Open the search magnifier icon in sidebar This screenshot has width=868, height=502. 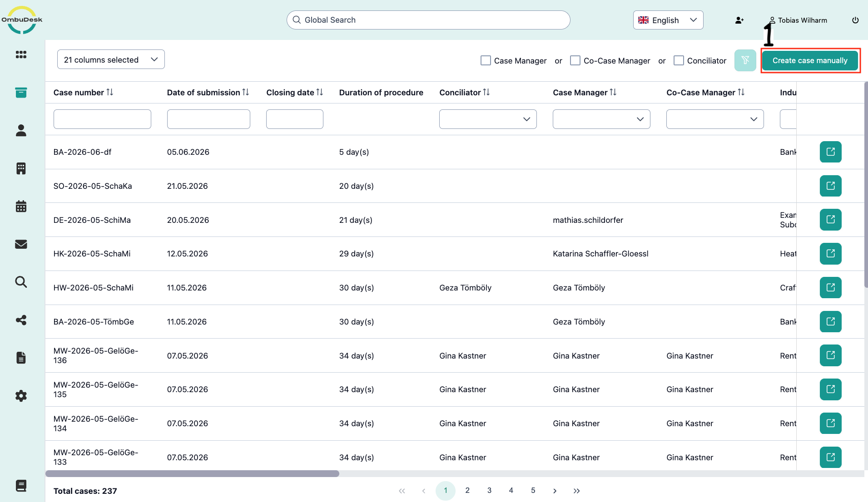21,282
